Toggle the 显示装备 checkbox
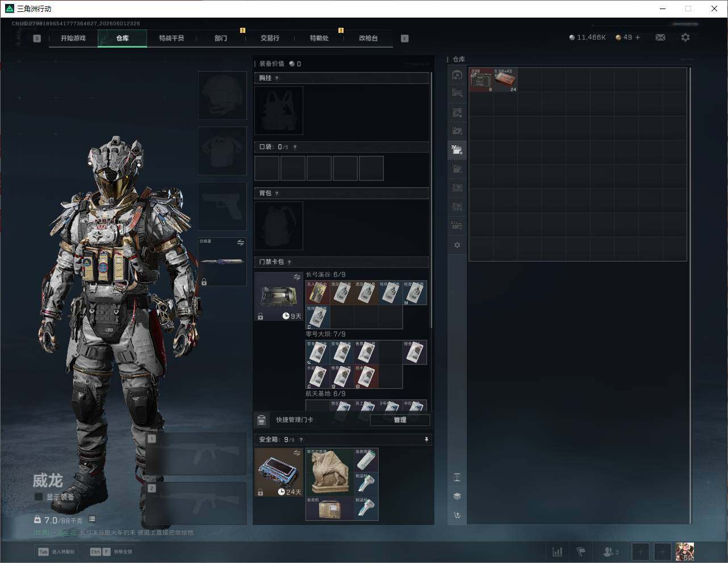The image size is (728, 563). point(38,497)
